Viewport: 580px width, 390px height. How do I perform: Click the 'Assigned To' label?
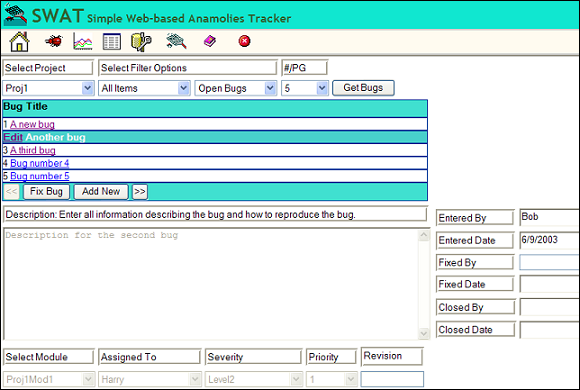coord(149,357)
